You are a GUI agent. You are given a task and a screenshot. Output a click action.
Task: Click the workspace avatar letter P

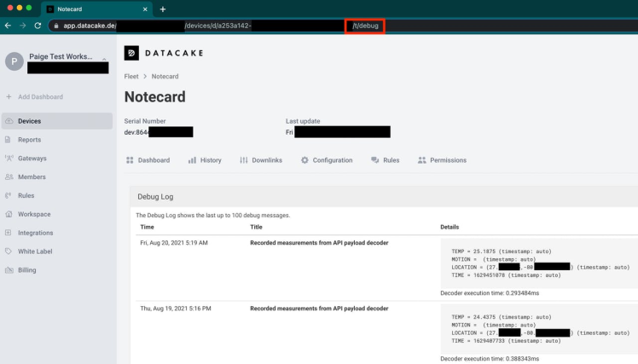(x=14, y=61)
